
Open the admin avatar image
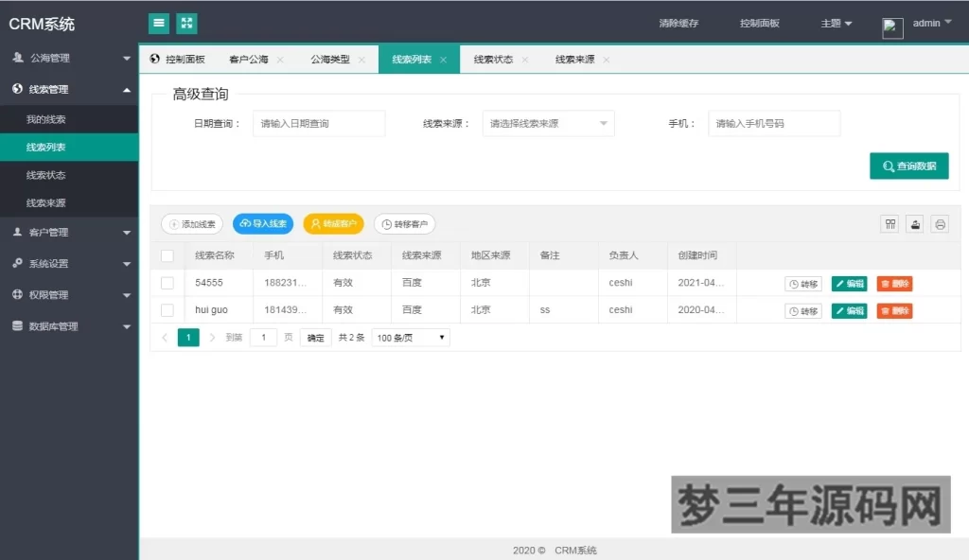[x=892, y=27]
